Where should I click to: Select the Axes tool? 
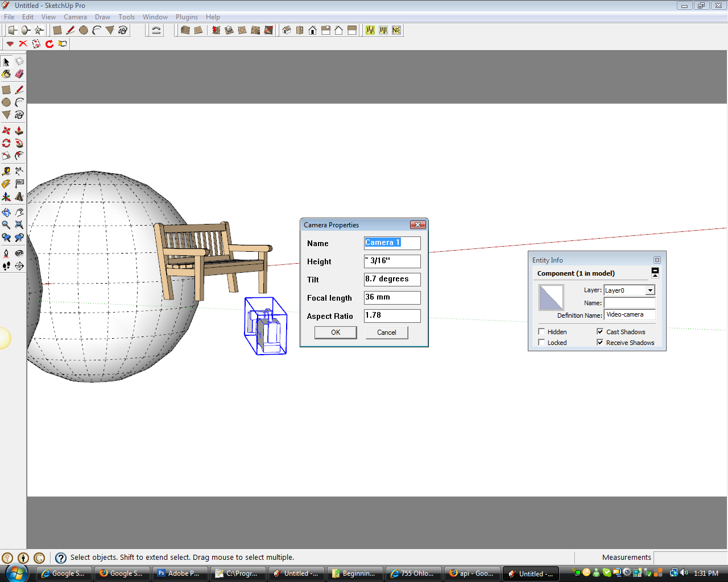[6, 197]
